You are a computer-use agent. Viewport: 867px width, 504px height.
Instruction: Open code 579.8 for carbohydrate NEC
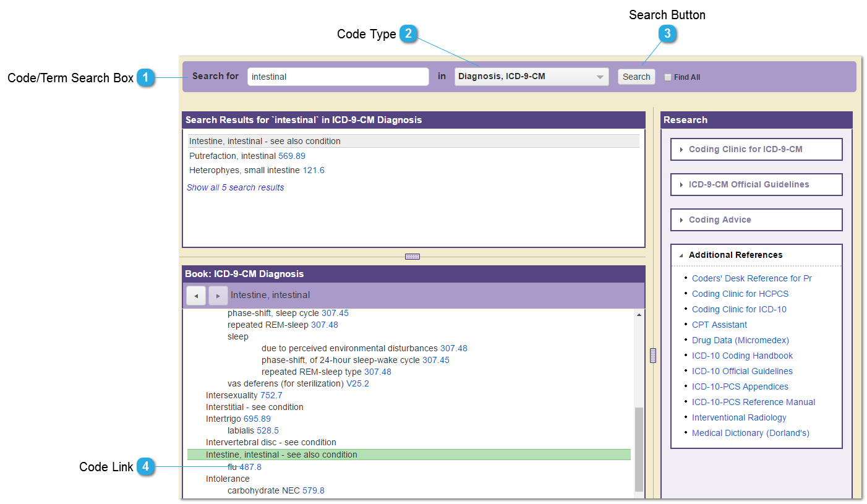314,490
